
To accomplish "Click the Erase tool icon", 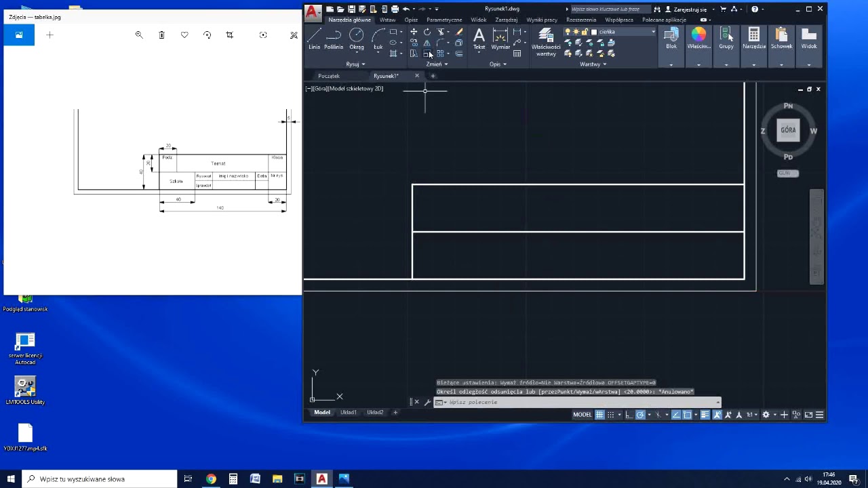I will pos(459,32).
